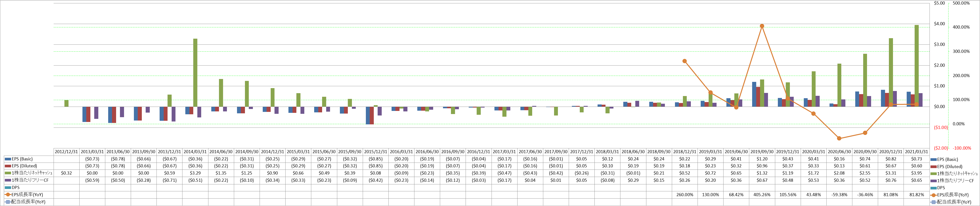Select the EPS (Basic) row header
The height and width of the screenshot is (206, 980).
[x=29, y=159]
